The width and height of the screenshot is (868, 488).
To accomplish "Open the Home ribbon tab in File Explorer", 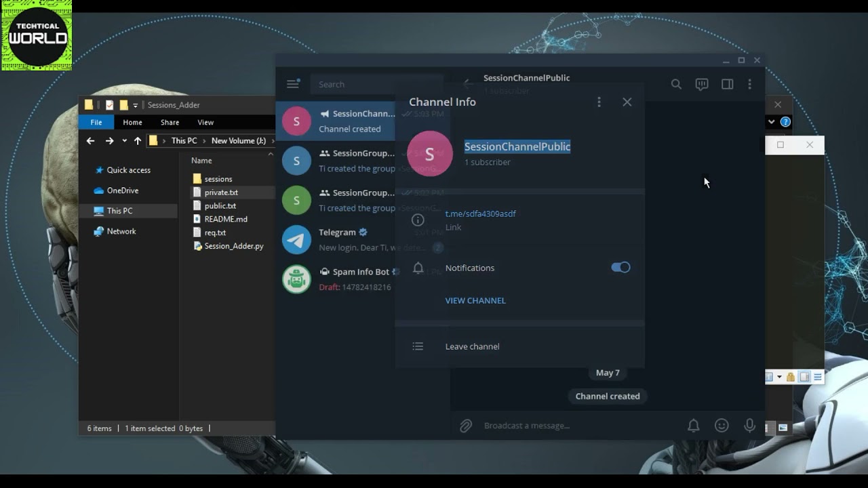I will click(132, 122).
